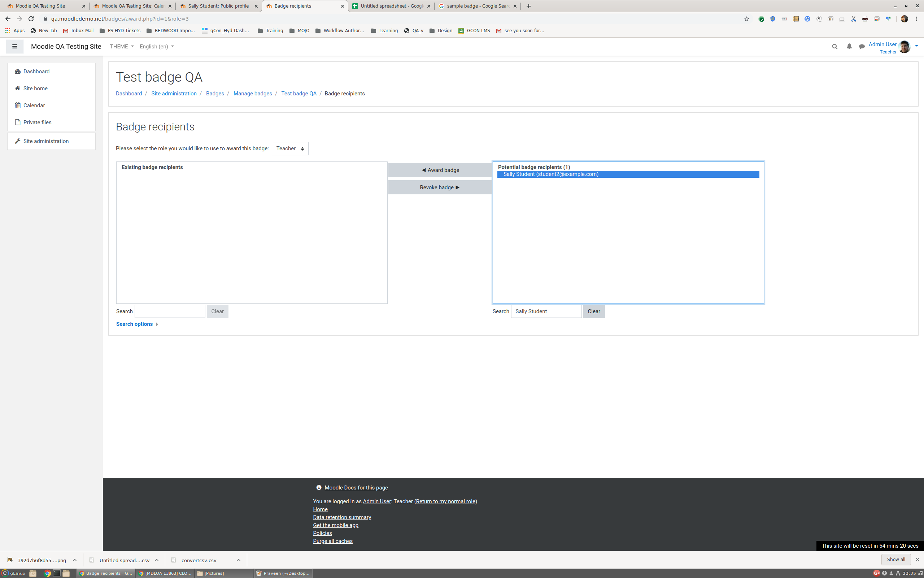Open the Data retention summary link
Image resolution: width=924 pixels, height=578 pixels.
tap(342, 517)
